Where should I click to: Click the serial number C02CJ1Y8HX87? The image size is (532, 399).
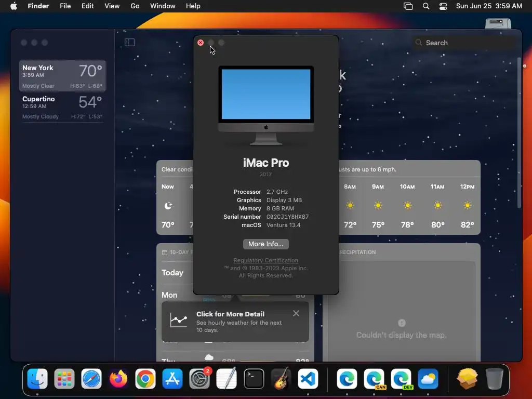288,217
